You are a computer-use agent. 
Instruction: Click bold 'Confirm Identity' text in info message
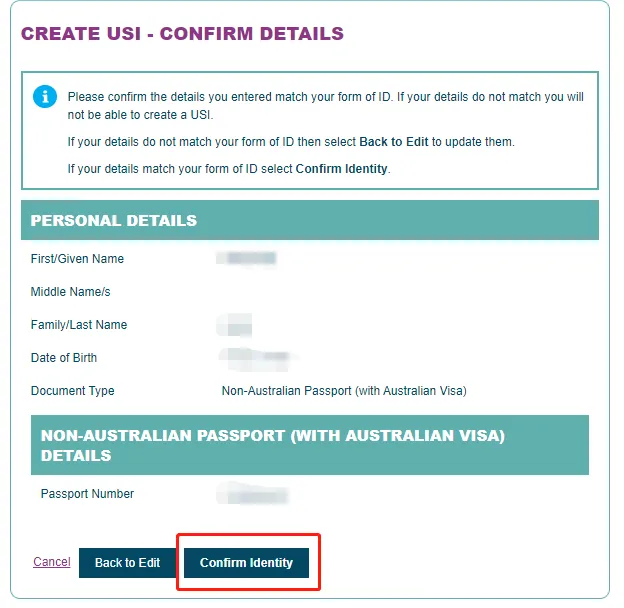(x=341, y=169)
